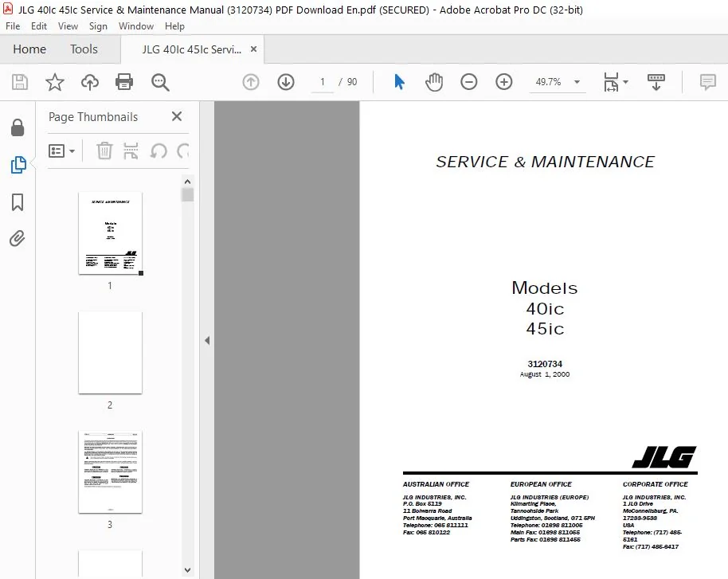
Task: Click the 49.7% zoom value field
Action: click(548, 82)
